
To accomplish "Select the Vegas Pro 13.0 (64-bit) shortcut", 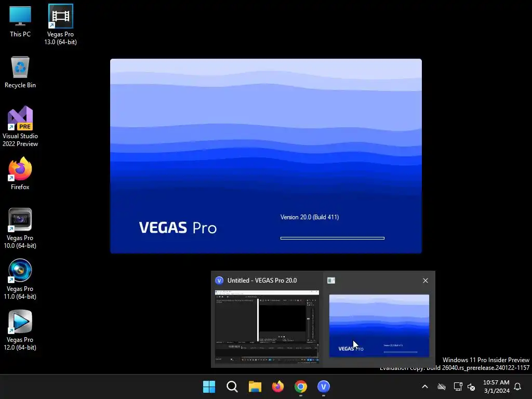I will [x=60, y=24].
